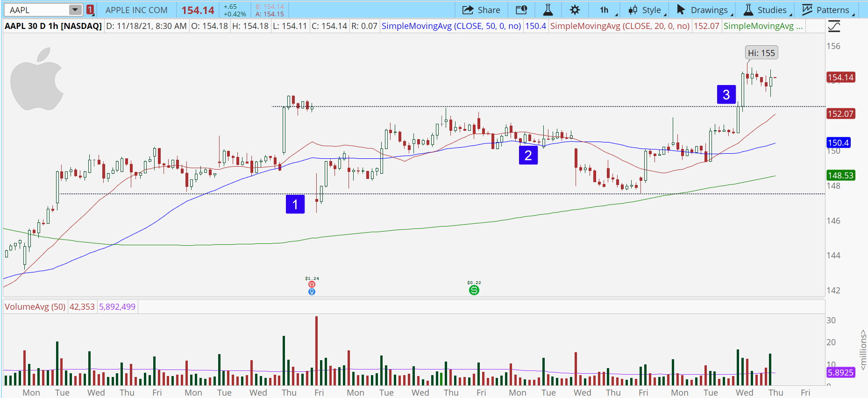Screen dimensions: 868x398
Task: Click the red 154.14 price axis tag
Action: tap(841, 78)
